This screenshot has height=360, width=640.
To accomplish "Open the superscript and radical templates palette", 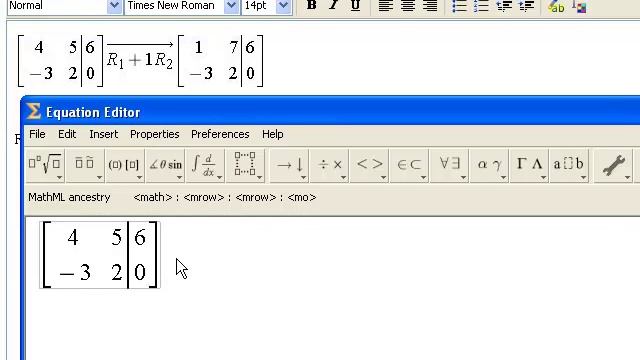I will click(x=45, y=165).
